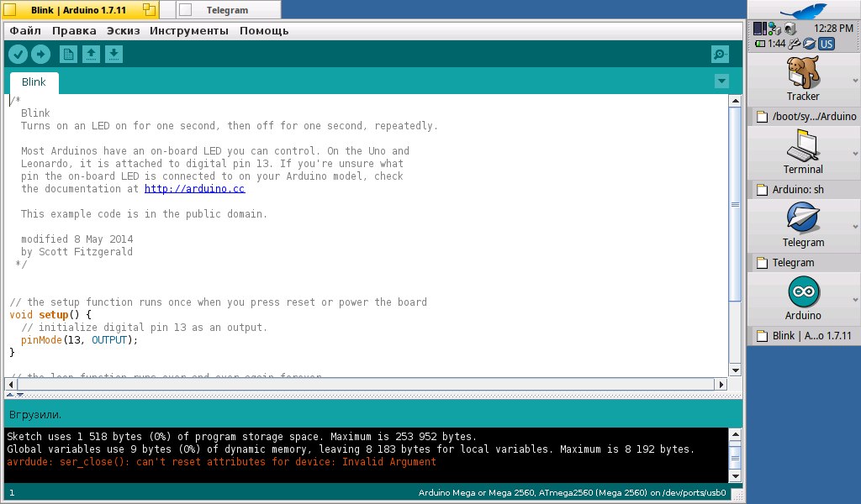This screenshot has height=504, width=861.
Task: Select /boot/sy.../Arduino window in Deskbar
Action: tap(805, 116)
